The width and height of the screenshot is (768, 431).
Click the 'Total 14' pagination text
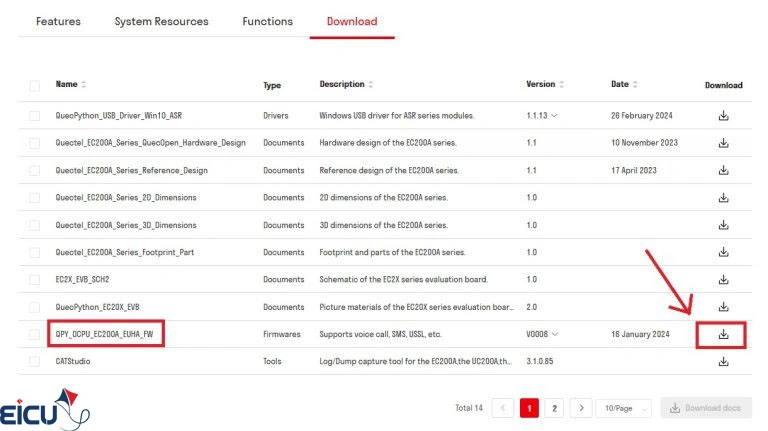tap(469, 408)
